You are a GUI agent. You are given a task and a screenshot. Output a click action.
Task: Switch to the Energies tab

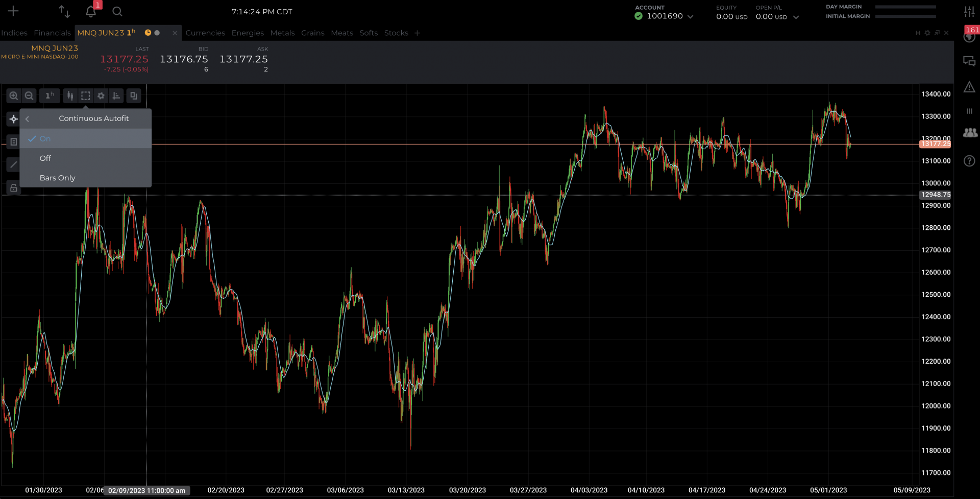click(248, 33)
